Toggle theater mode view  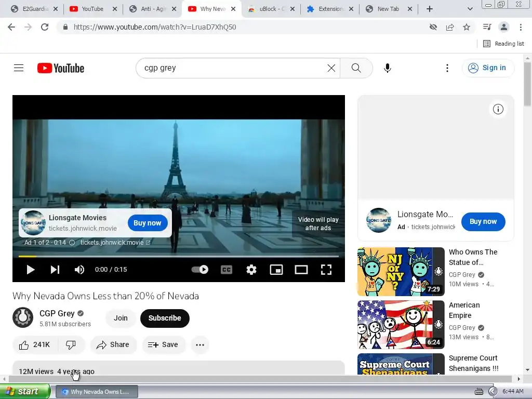tap(301, 270)
